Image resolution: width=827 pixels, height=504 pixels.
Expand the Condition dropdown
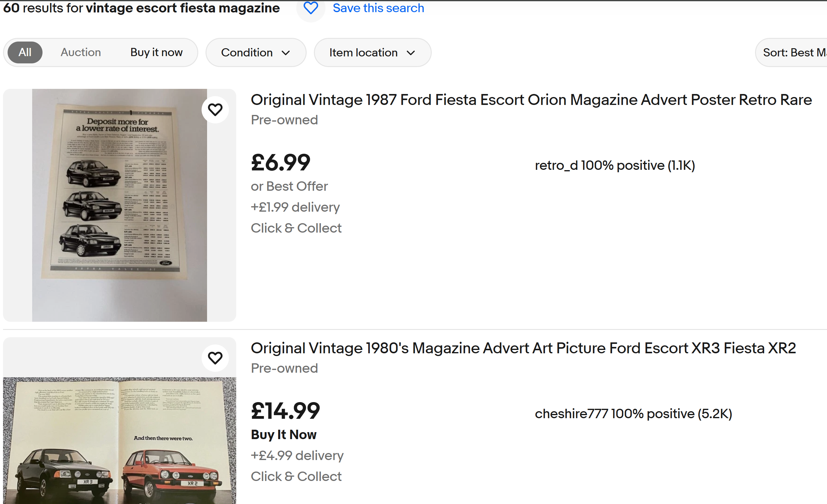pos(255,53)
